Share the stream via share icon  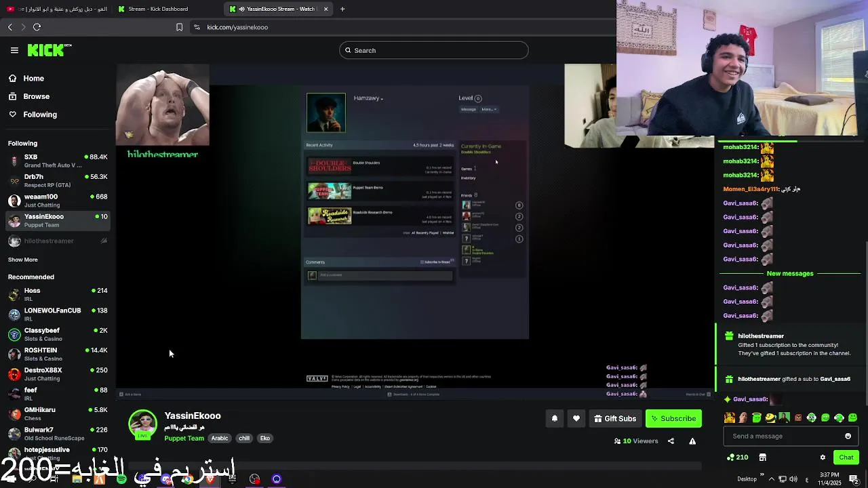pyautogui.click(x=671, y=441)
